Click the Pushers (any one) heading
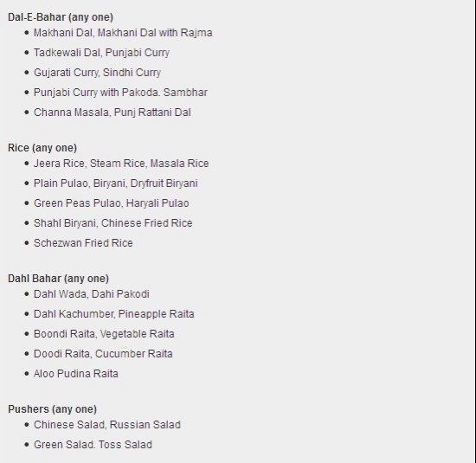 click(52, 409)
